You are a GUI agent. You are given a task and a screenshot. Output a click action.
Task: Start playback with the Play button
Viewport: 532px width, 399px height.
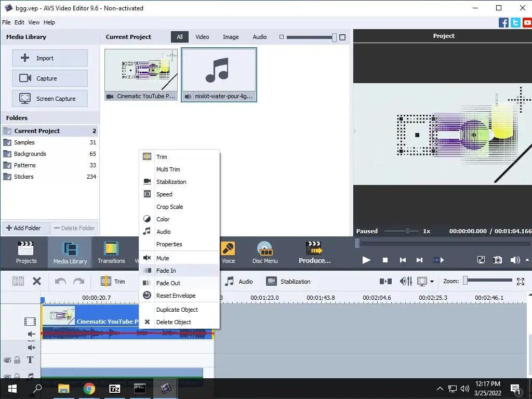coord(366,260)
